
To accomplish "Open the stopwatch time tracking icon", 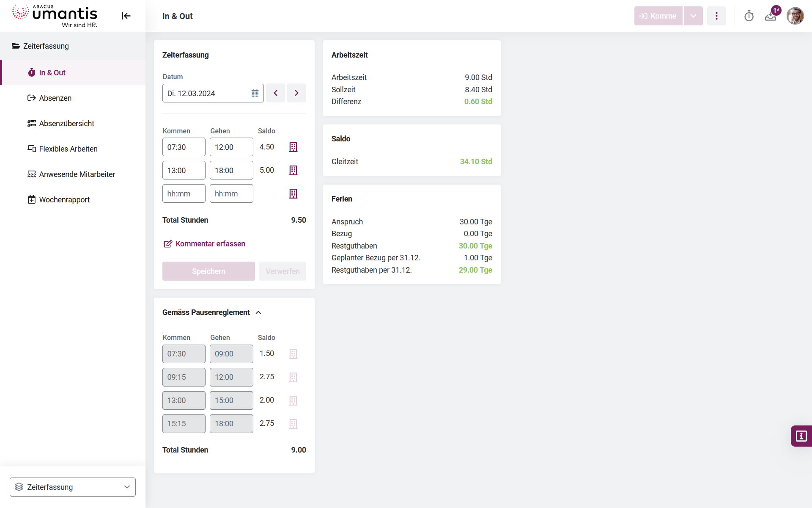I will point(749,16).
